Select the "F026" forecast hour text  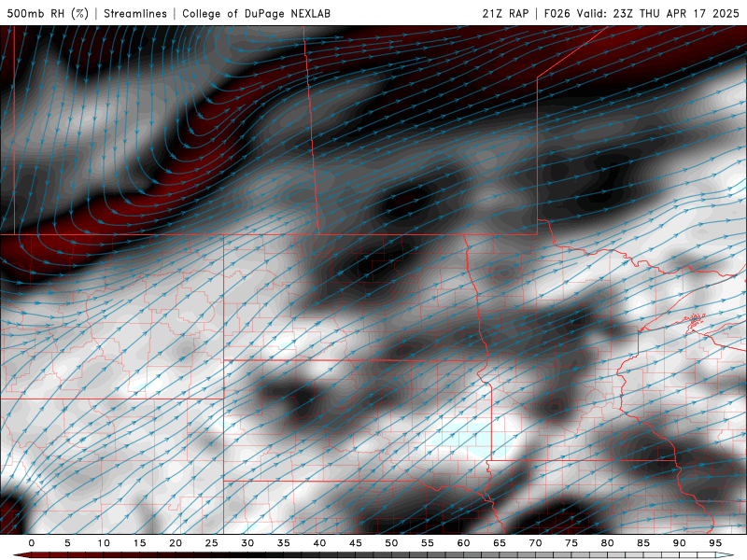pos(557,13)
